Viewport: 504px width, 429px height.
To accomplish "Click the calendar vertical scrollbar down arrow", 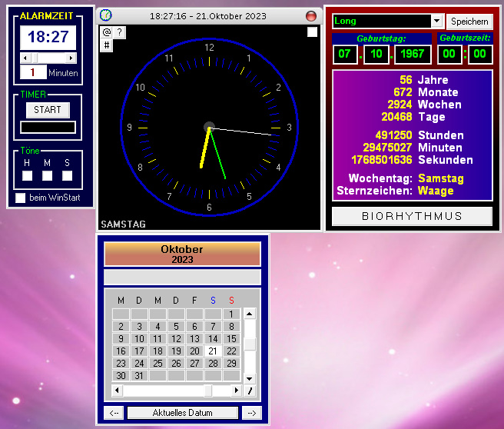I will click(x=249, y=378).
